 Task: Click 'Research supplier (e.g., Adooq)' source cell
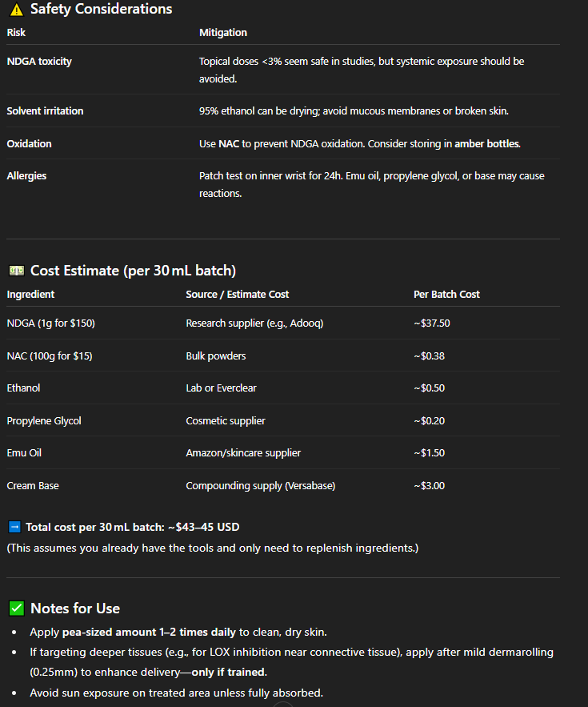point(254,323)
